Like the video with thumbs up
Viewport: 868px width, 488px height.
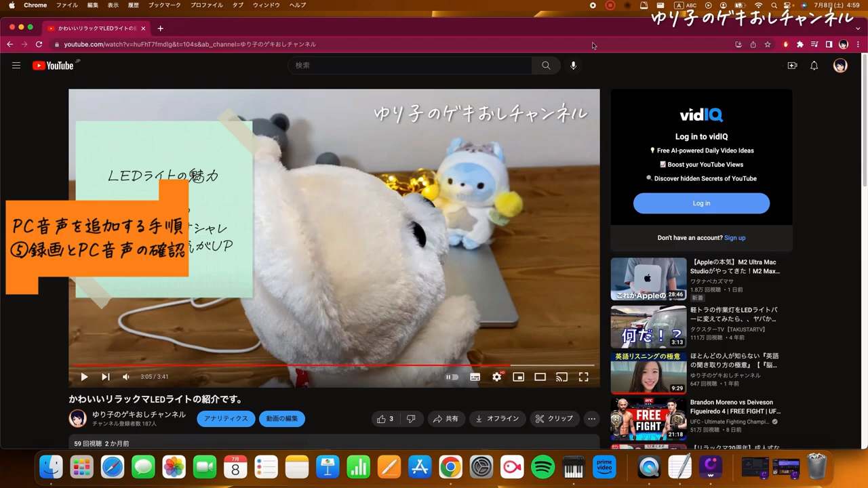(385, 419)
